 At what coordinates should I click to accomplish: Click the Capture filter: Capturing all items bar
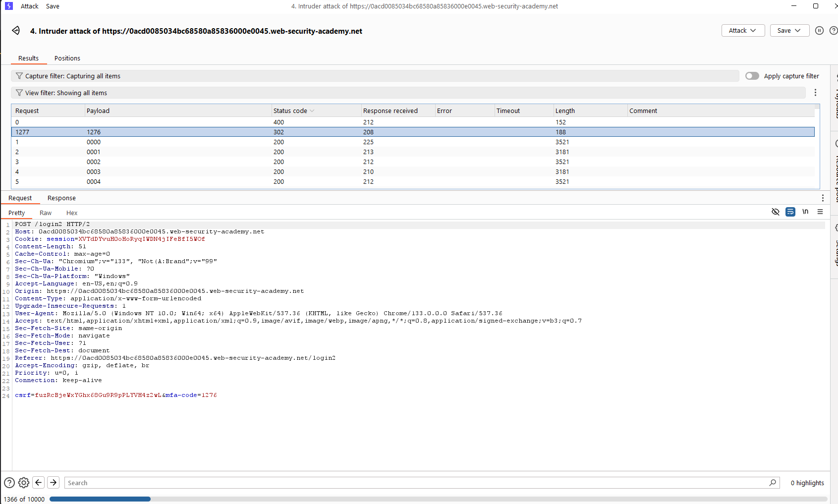pos(375,76)
